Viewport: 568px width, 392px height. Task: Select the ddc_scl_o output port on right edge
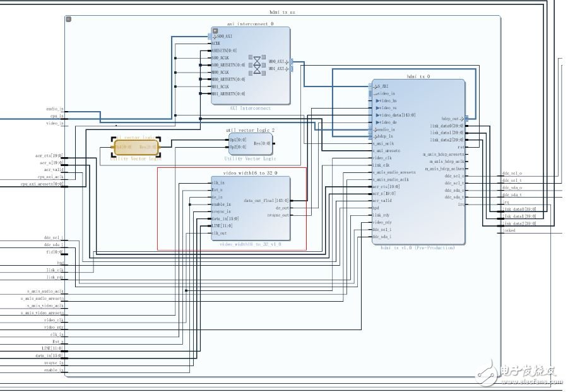[x=512, y=174]
